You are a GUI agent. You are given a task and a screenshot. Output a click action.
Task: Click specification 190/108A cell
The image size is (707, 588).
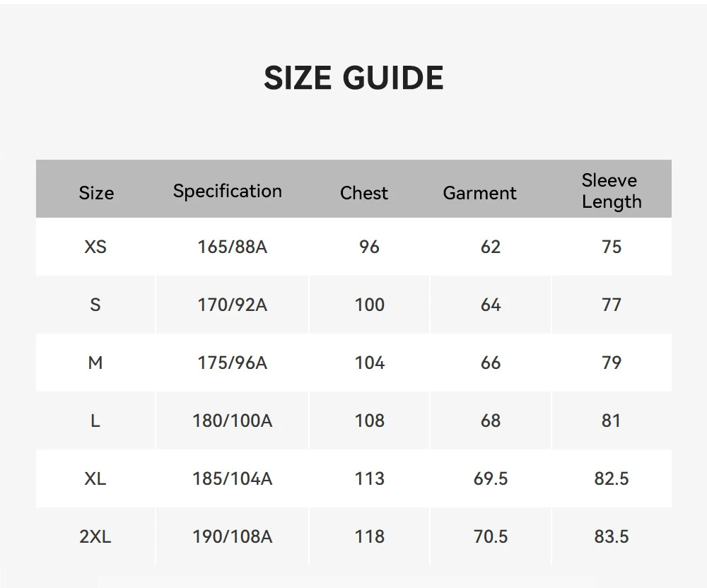tap(232, 536)
